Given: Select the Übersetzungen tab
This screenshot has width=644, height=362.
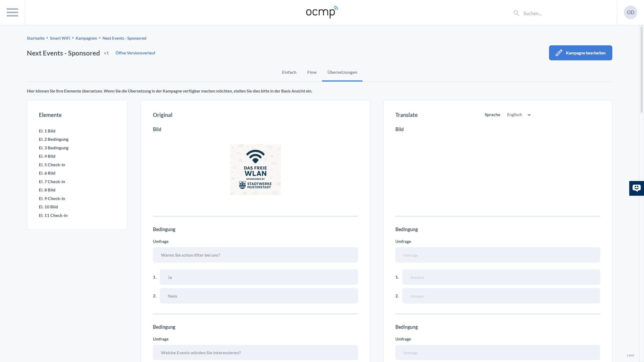Looking at the screenshot, I should (342, 72).
